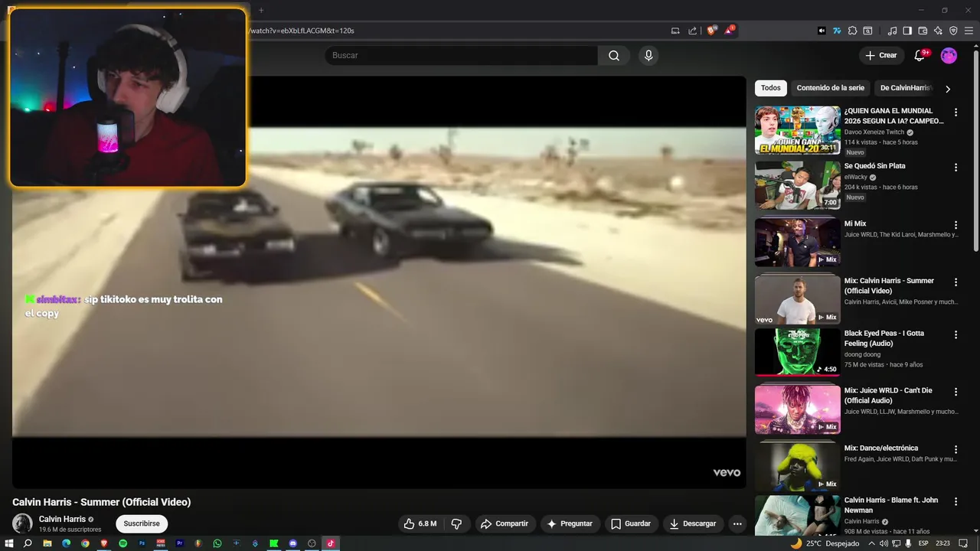Screen dimensions: 980x551
Task: Expand the hidden system tray icons chevron
Action: (x=871, y=543)
